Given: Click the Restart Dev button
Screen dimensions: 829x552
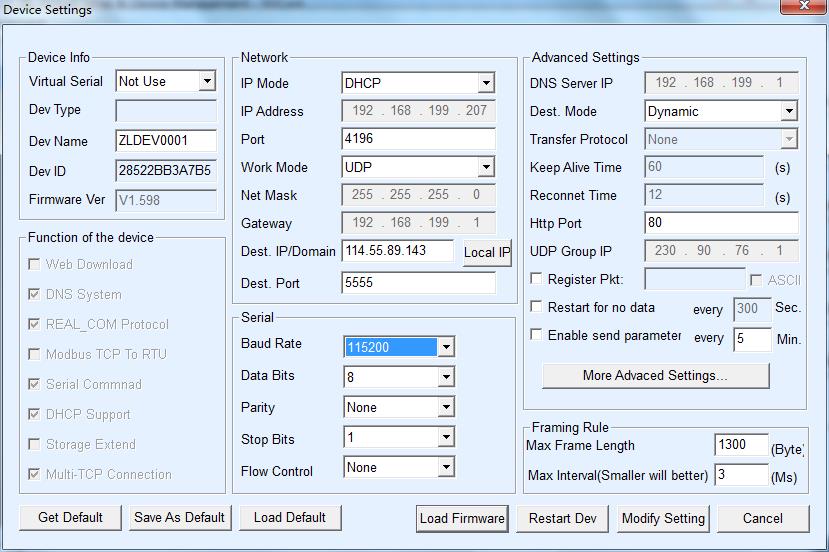Looking at the screenshot, I should pyautogui.click(x=562, y=518).
